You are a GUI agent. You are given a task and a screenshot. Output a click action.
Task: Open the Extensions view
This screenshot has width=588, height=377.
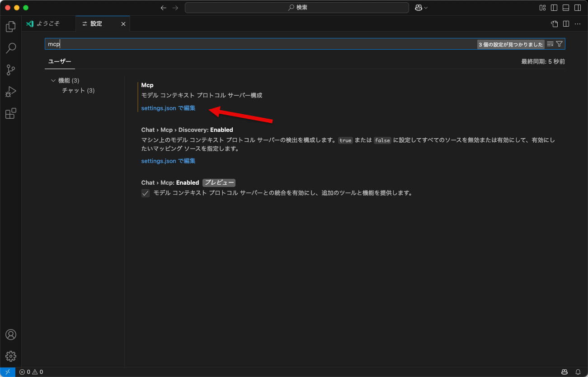(11, 113)
